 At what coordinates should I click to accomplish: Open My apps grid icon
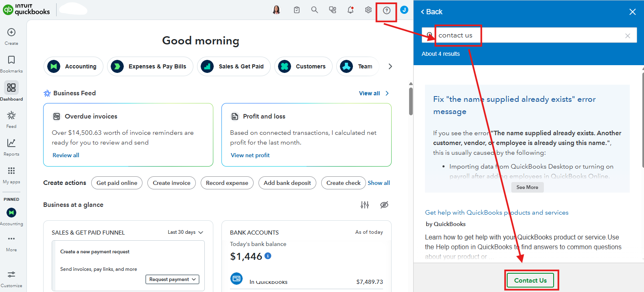coord(11,174)
